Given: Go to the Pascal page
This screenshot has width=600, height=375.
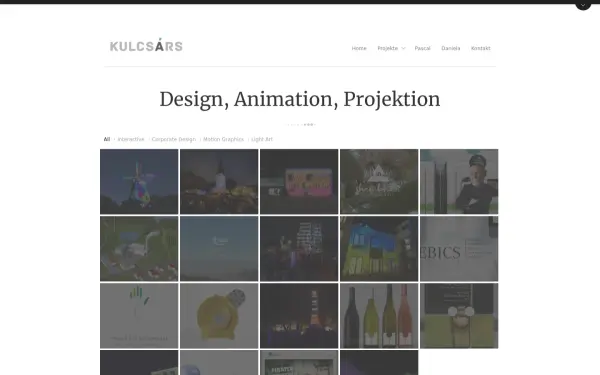Looking at the screenshot, I should (422, 48).
